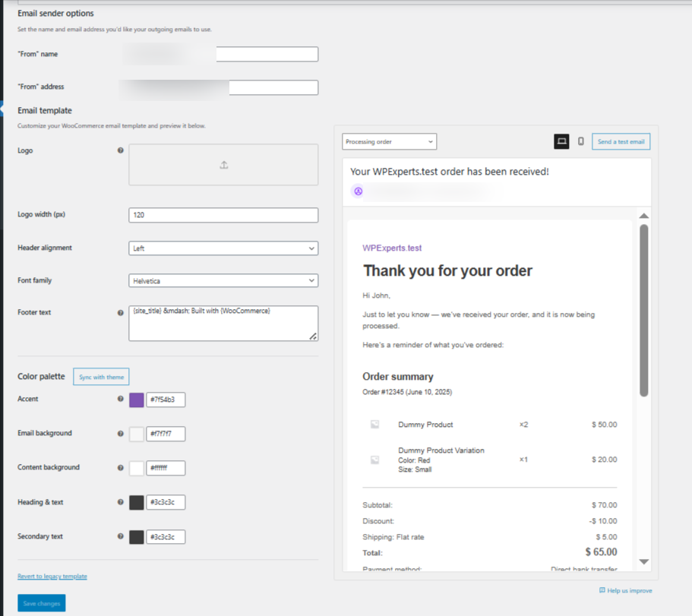Click the logo upload icon
The width and height of the screenshot is (692, 616).
224,164
